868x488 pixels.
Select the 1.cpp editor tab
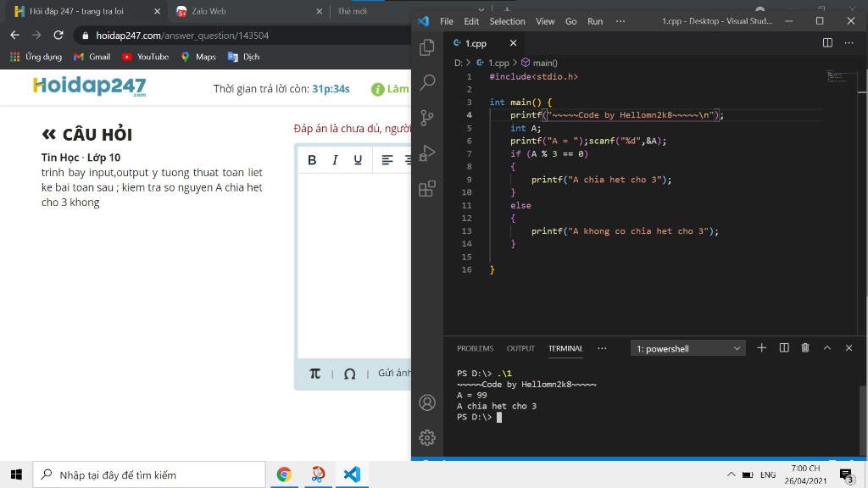point(484,43)
